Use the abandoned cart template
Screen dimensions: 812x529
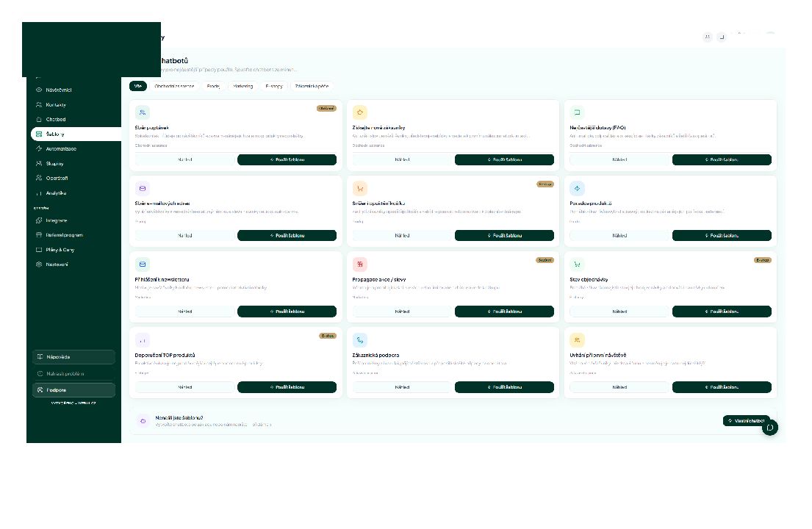pos(504,236)
